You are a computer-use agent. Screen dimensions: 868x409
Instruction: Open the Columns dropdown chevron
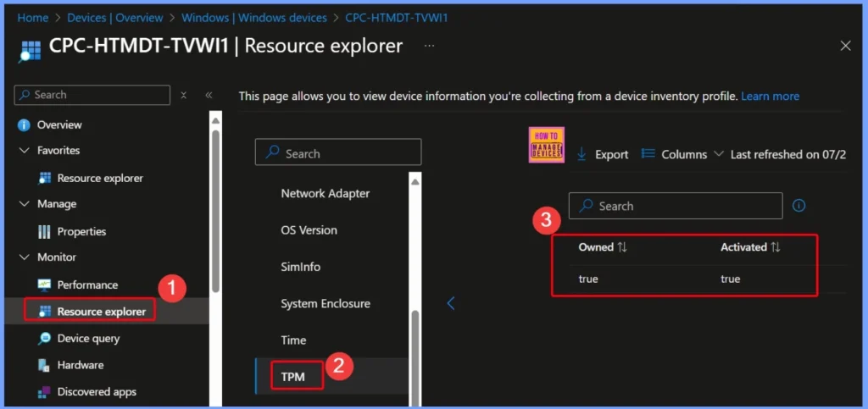[x=719, y=154]
